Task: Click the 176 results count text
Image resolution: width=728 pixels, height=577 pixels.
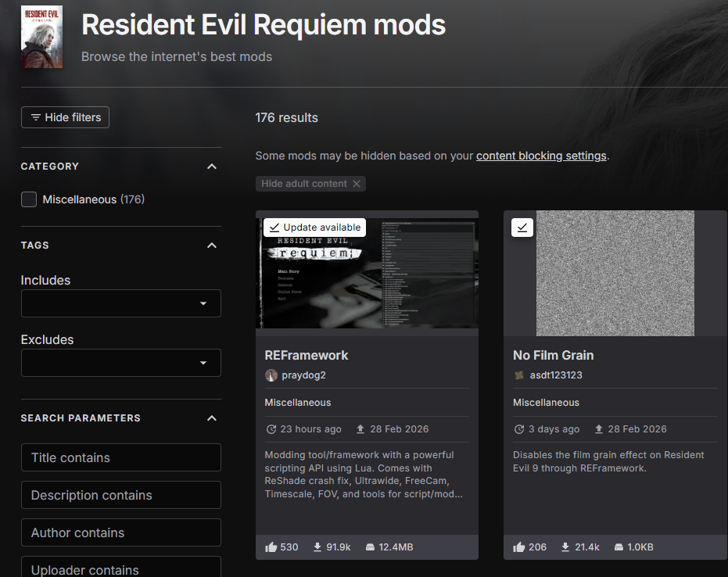Action: pos(286,118)
